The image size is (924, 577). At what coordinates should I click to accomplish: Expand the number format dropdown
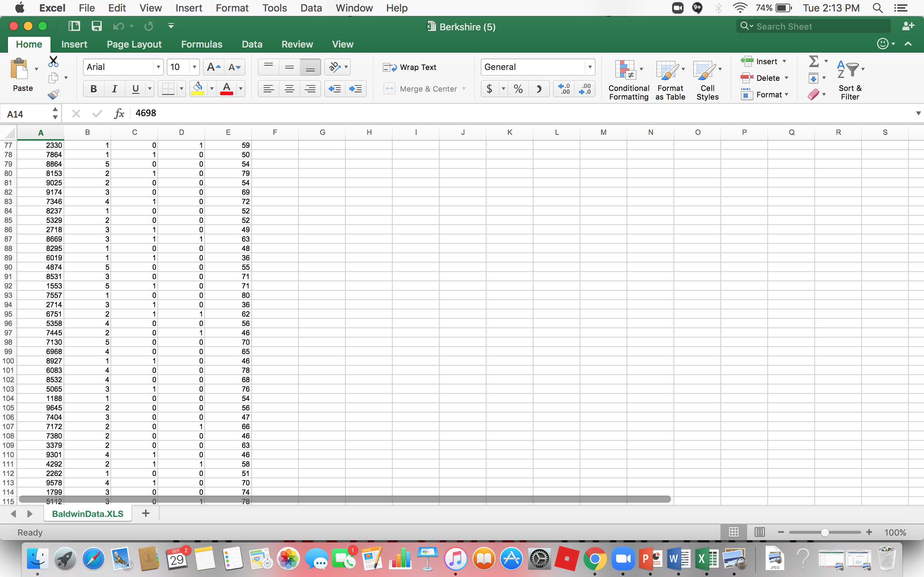589,67
